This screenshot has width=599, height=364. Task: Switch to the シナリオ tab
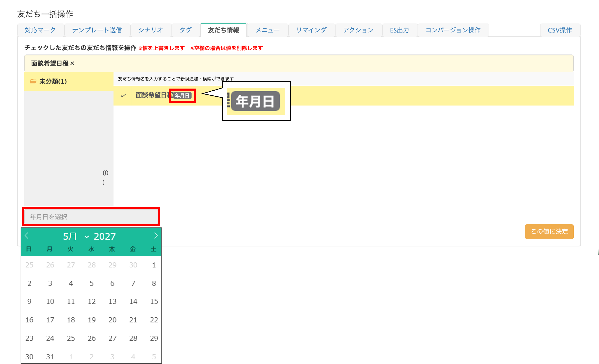(x=151, y=30)
